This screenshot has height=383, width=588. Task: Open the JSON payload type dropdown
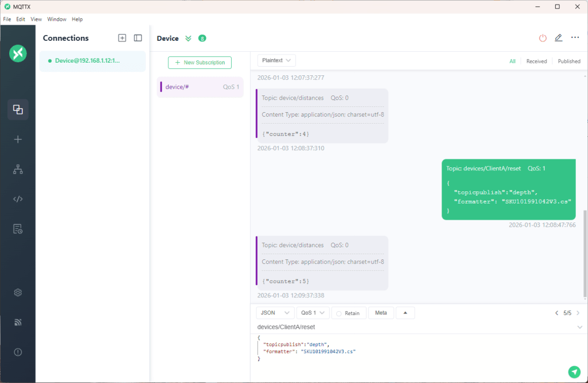tap(275, 313)
